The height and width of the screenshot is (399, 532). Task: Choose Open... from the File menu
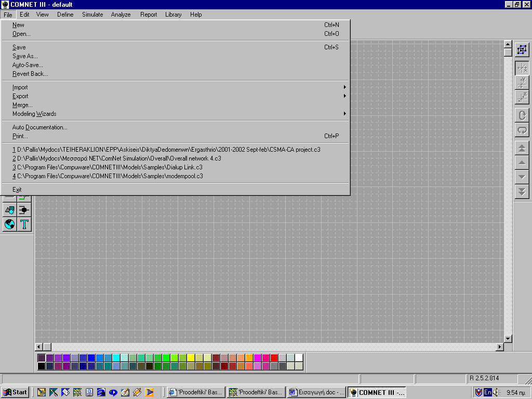176,34
